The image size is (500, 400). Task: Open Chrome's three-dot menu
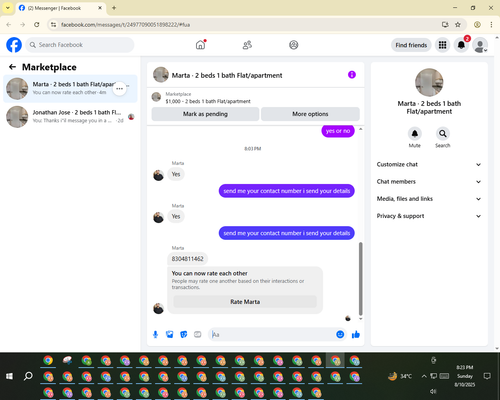pos(491,25)
